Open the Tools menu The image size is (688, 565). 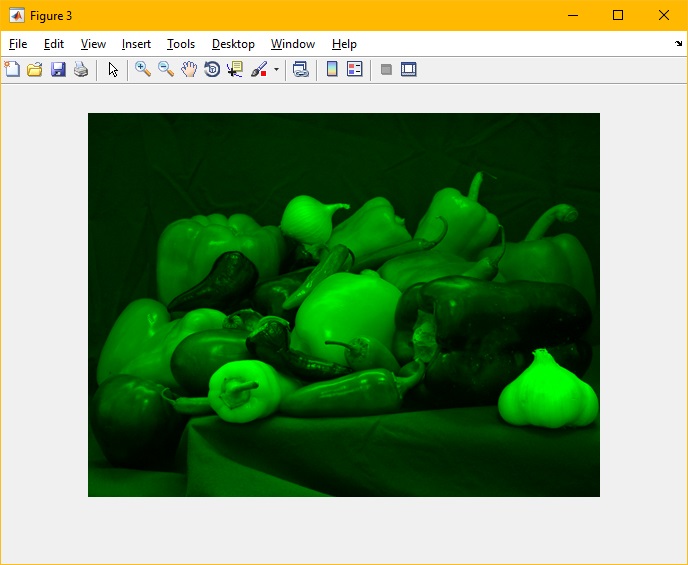click(x=181, y=44)
